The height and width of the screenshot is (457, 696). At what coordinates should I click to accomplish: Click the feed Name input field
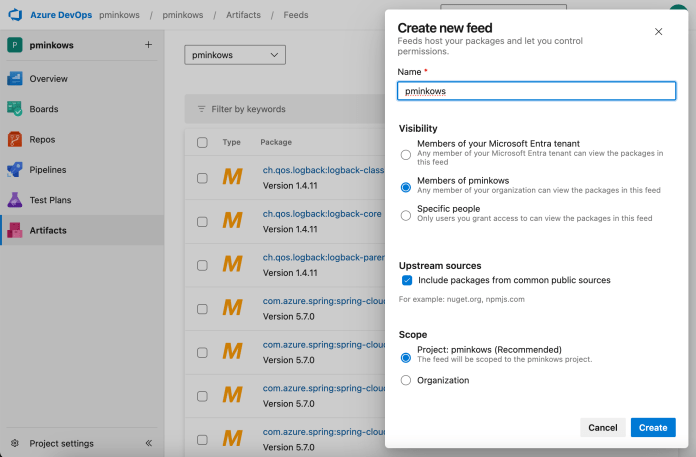[536, 91]
